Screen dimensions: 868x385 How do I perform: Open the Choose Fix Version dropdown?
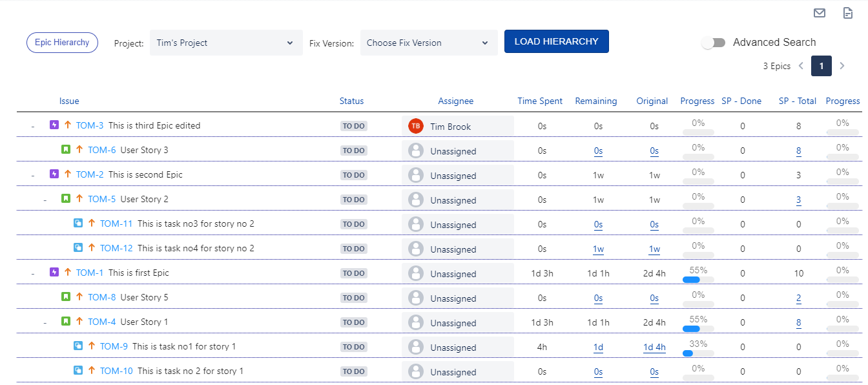tap(428, 43)
